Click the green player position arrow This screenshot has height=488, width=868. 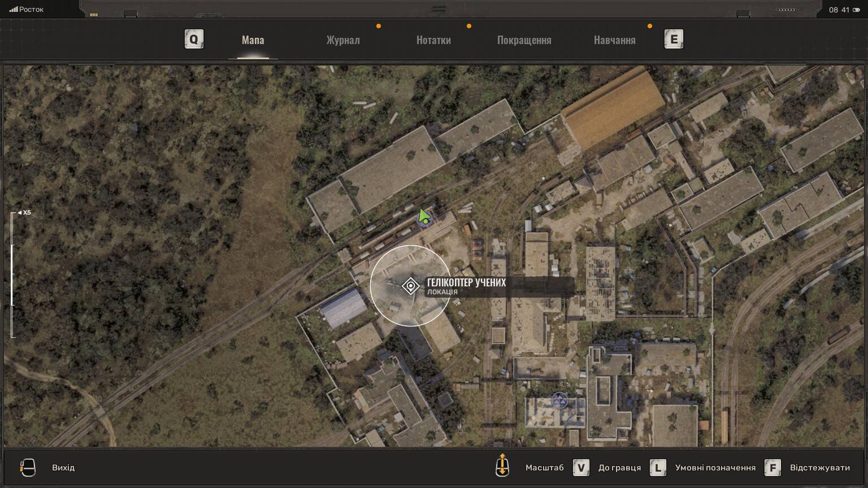(x=424, y=217)
